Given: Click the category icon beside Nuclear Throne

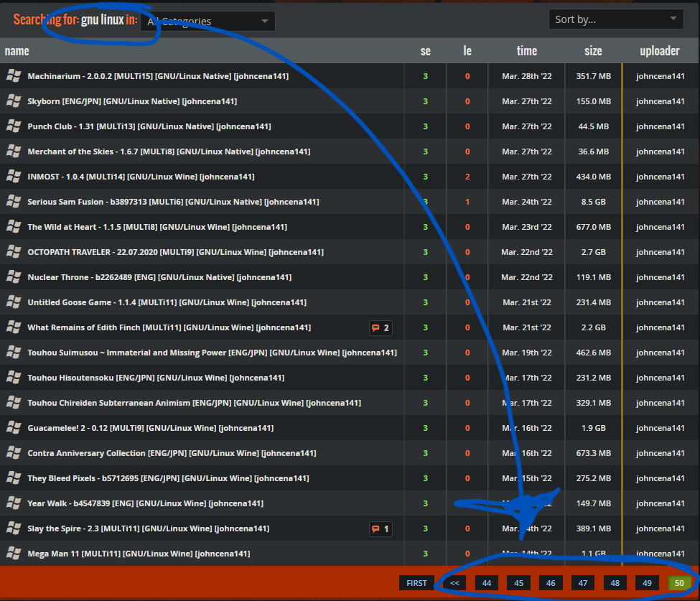Looking at the screenshot, I should [x=14, y=277].
